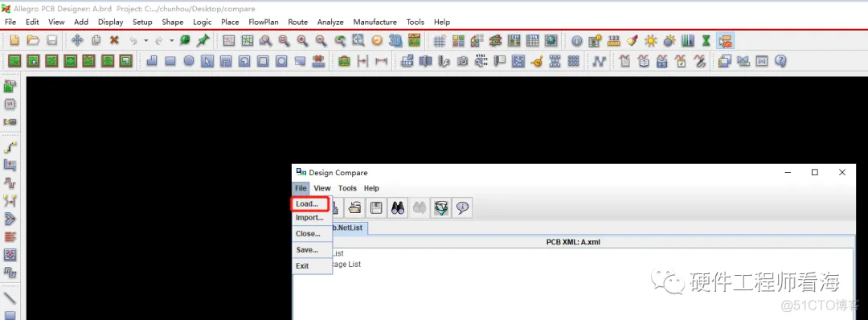Click the green hourglass icon
868x320 pixels.
(x=706, y=40)
